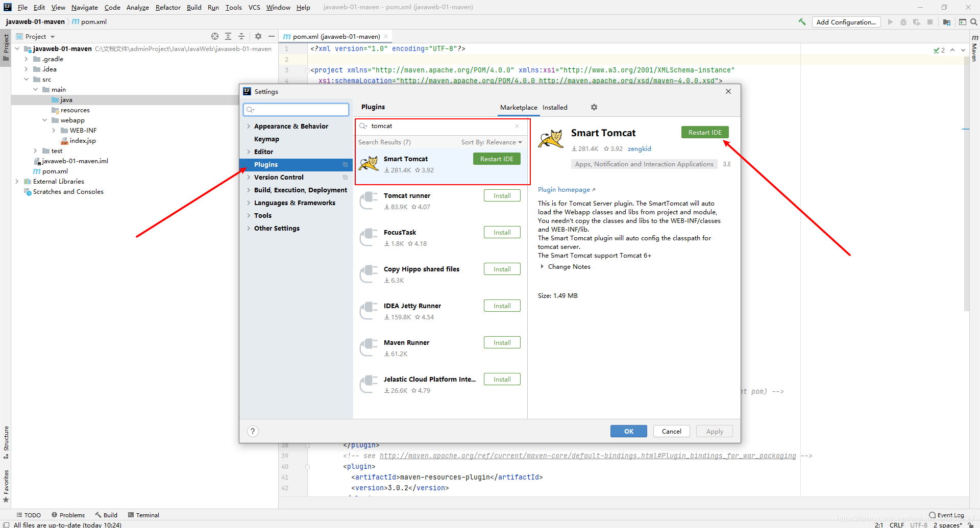Select Keymap in settings tree

point(266,139)
